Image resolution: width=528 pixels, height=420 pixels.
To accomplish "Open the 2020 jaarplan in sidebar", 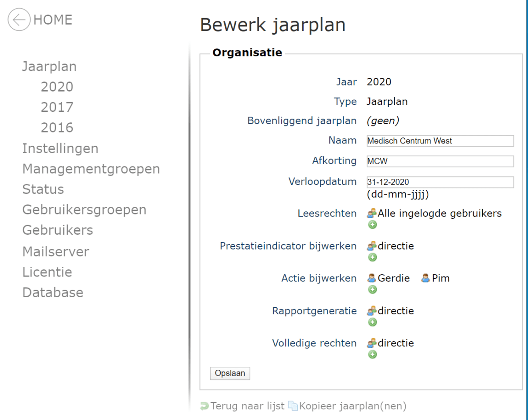I will click(57, 87).
